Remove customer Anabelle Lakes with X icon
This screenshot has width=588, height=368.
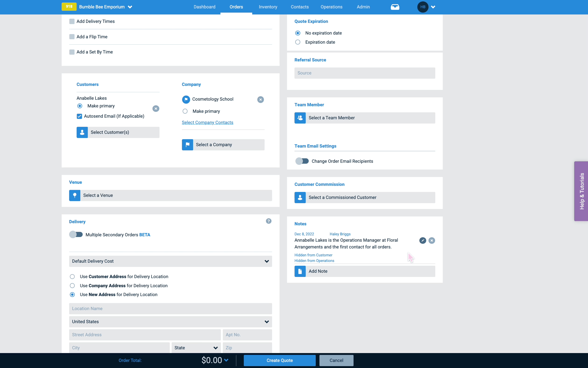click(x=156, y=109)
